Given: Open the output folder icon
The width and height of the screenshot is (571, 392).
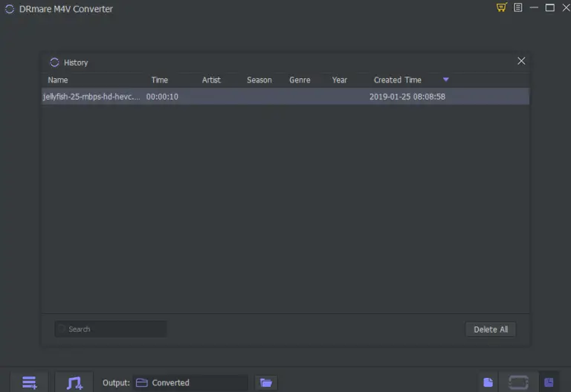Looking at the screenshot, I should [x=265, y=382].
